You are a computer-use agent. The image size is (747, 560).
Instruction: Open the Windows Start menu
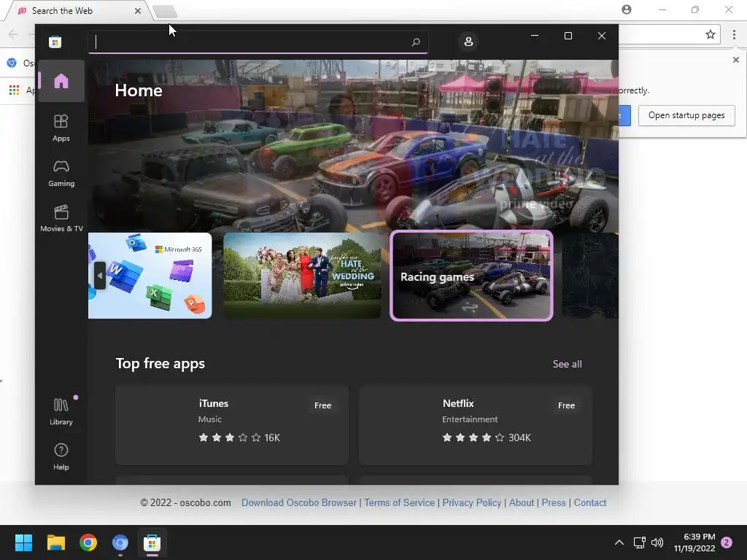point(24,542)
